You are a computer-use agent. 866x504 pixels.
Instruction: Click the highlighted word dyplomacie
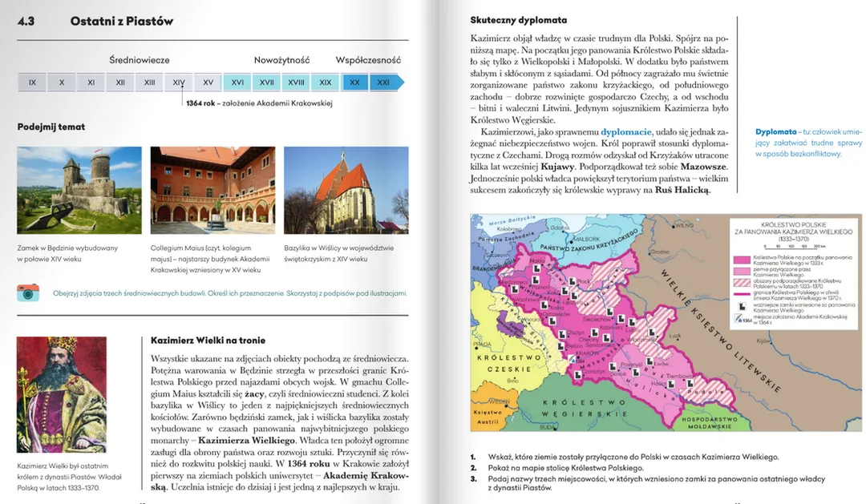pyautogui.click(x=625, y=132)
